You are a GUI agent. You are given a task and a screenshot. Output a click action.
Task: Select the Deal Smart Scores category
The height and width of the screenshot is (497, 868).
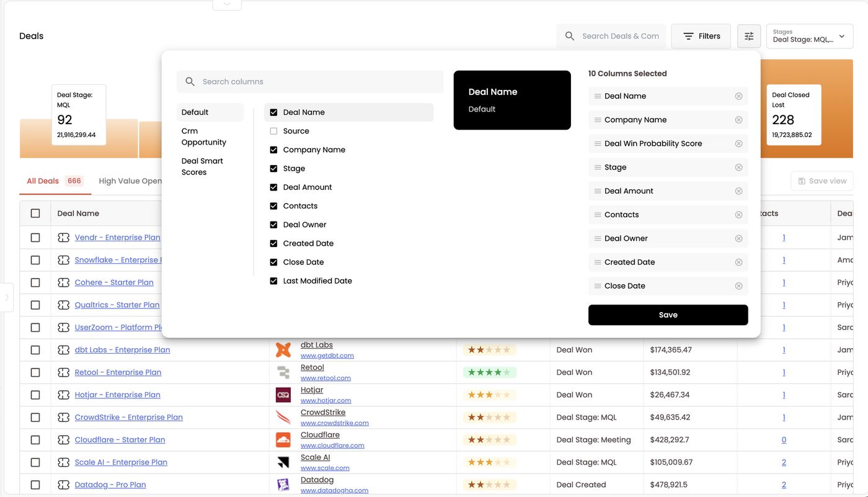pyautogui.click(x=210, y=166)
